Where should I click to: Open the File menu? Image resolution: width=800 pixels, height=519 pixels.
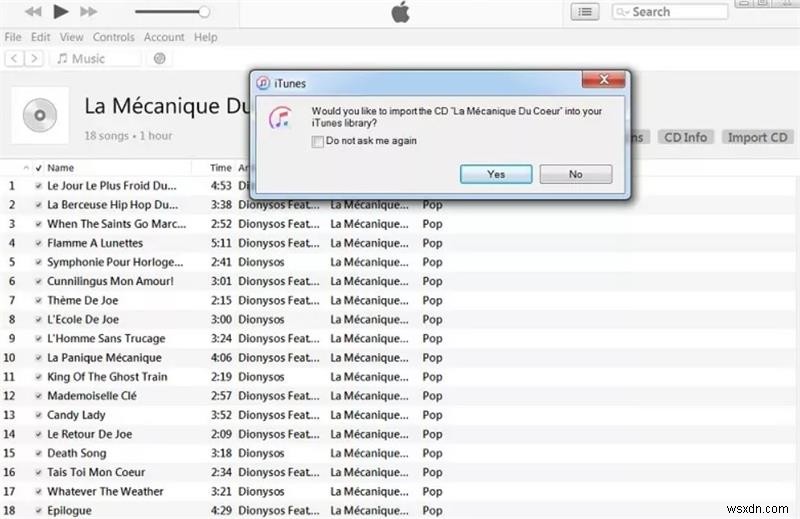click(x=13, y=37)
